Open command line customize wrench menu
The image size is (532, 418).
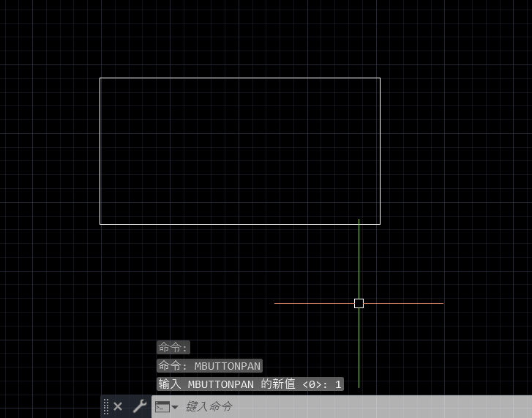pos(139,406)
